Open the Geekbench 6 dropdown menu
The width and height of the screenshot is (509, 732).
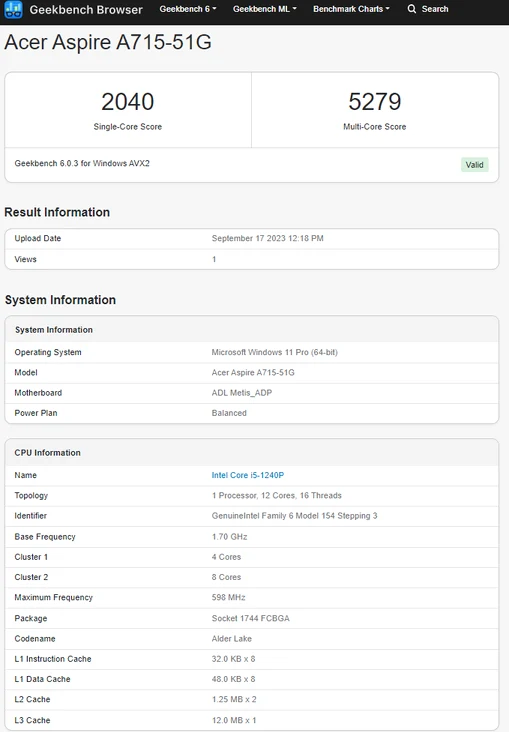[x=188, y=9]
